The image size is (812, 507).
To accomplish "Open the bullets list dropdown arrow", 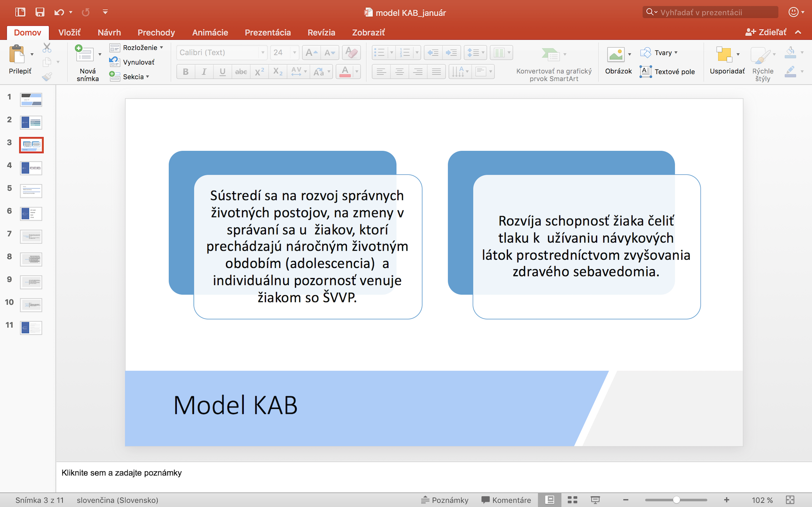I will click(392, 53).
